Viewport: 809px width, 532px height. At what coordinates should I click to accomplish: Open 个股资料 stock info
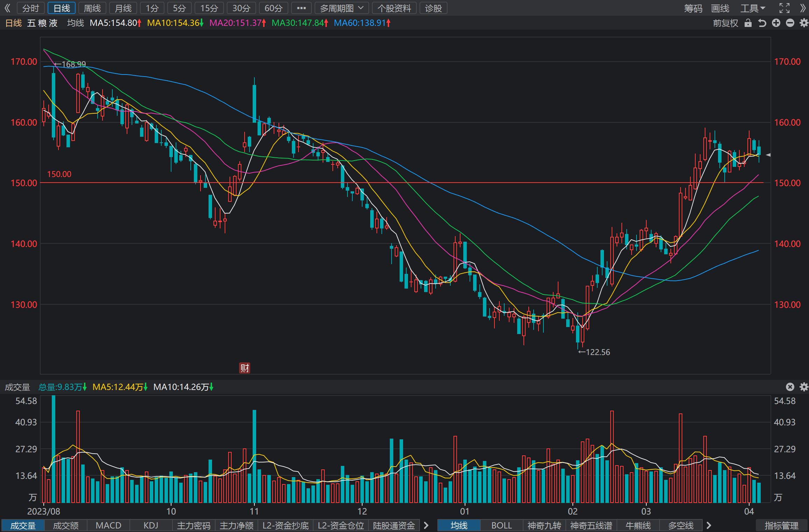pyautogui.click(x=394, y=8)
